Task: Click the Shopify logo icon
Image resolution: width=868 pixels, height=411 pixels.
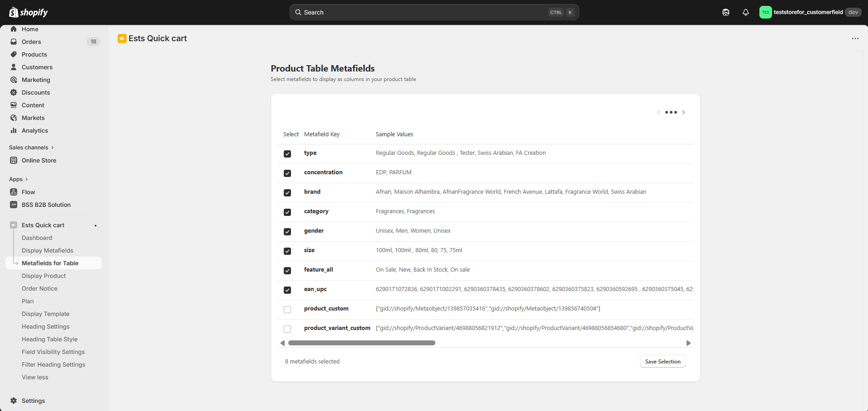Action: point(14,12)
